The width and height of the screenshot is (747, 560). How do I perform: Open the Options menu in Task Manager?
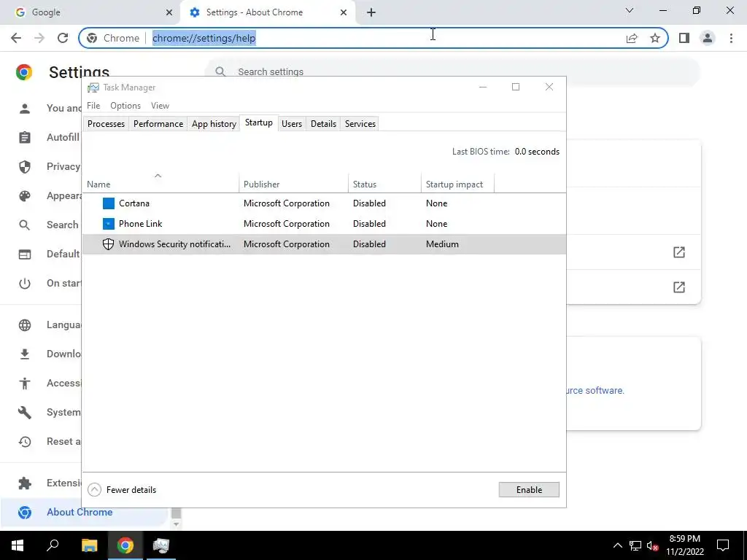[x=125, y=106]
